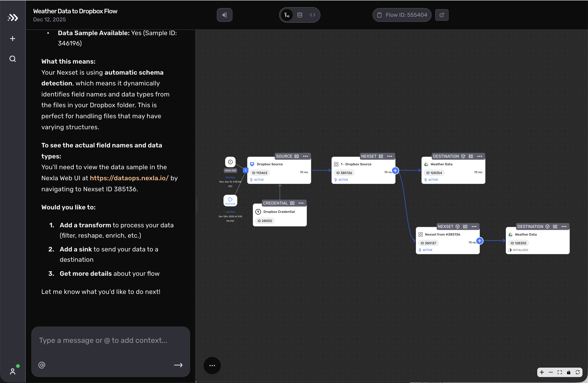The image size is (588, 383).
Task: Switch to the code view toggle
Action: tap(313, 15)
